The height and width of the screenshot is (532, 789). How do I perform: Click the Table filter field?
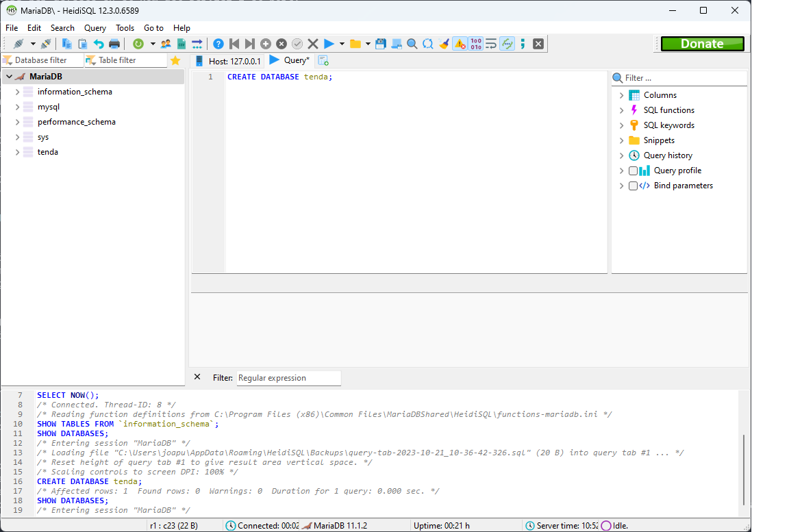(x=126, y=60)
